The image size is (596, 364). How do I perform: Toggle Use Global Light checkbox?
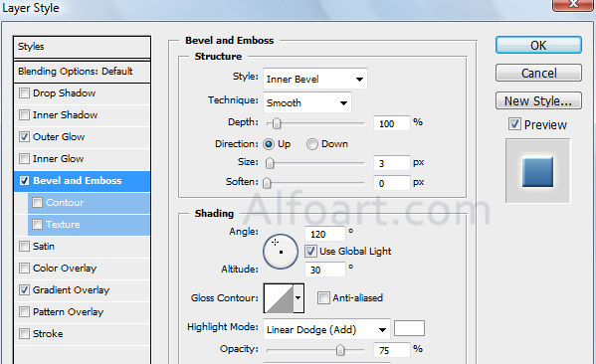(x=310, y=251)
